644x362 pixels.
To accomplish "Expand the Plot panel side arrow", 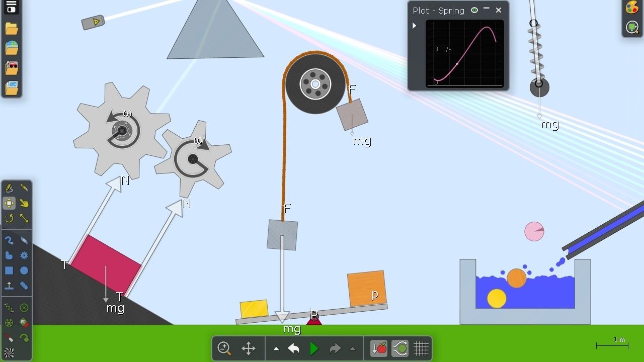I will click(x=415, y=26).
